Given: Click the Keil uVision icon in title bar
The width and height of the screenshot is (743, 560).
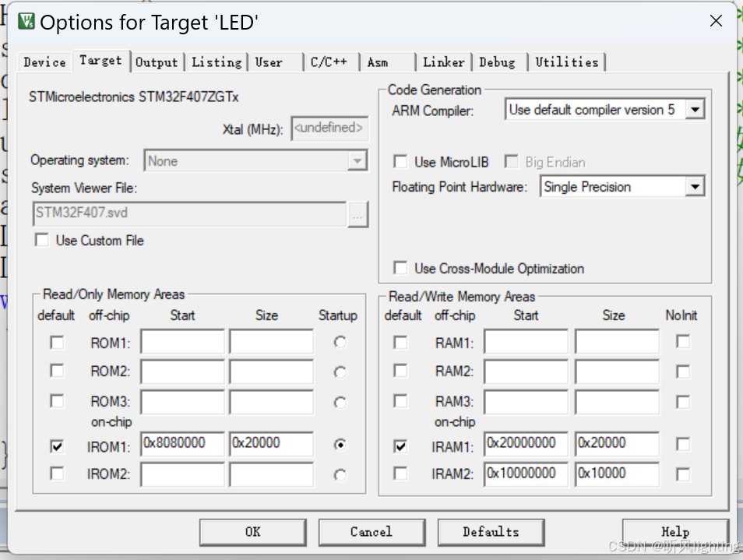Looking at the screenshot, I should 26,21.
